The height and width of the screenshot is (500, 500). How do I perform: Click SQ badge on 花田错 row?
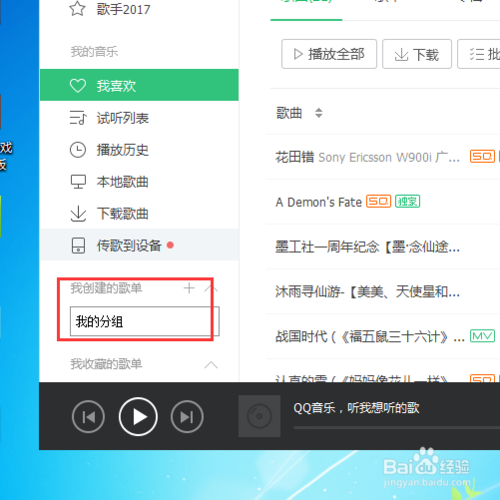(x=482, y=156)
